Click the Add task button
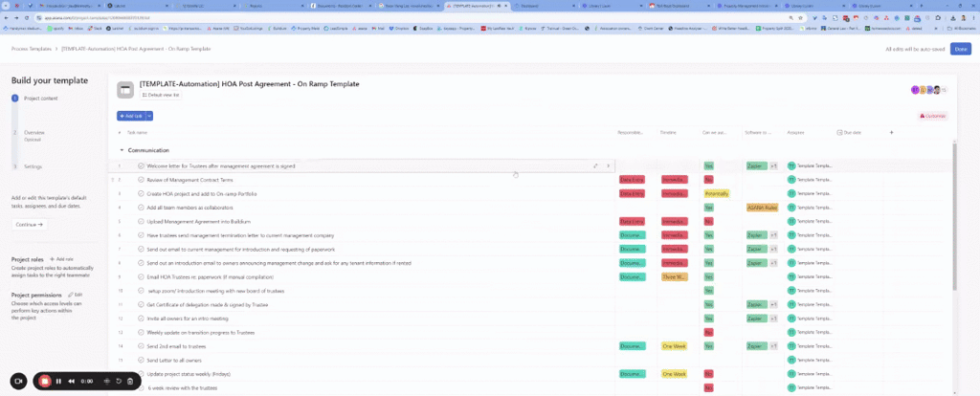 [x=131, y=116]
